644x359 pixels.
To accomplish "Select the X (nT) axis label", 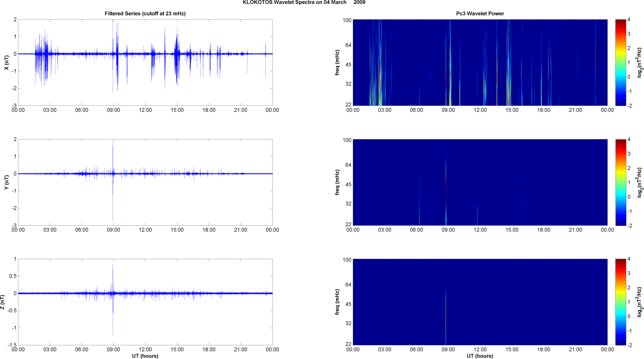I will tap(6, 62).
